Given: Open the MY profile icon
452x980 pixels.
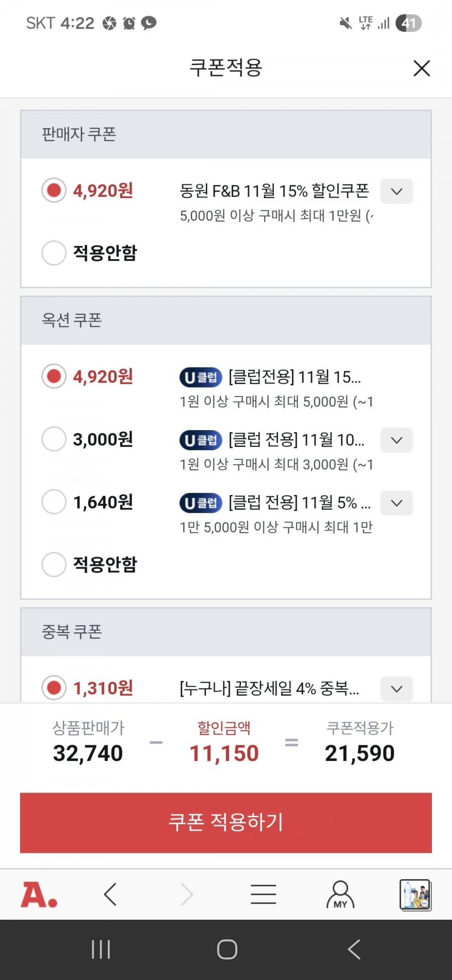Looking at the screenshot, I should 341,895.
